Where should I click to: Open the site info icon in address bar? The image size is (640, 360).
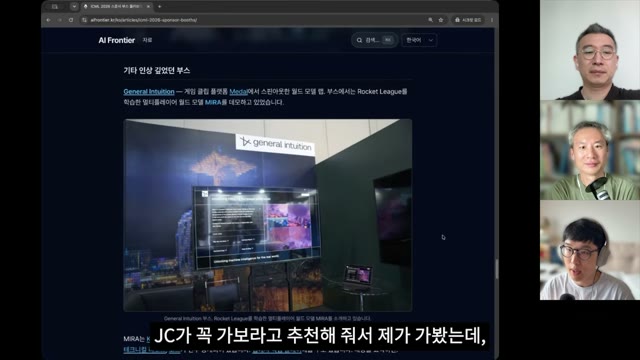click(84, 20)
